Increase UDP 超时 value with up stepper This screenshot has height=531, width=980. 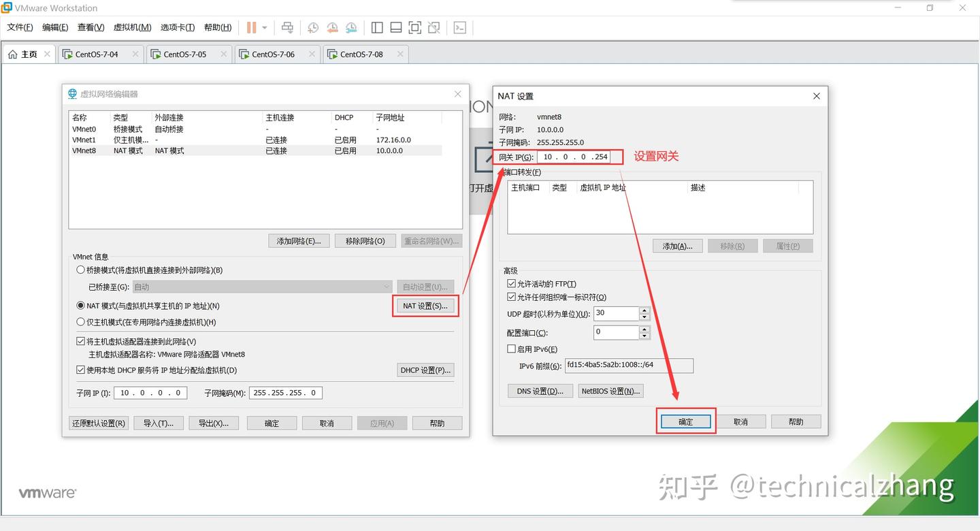pyautogui.click(x=644, y=310)
